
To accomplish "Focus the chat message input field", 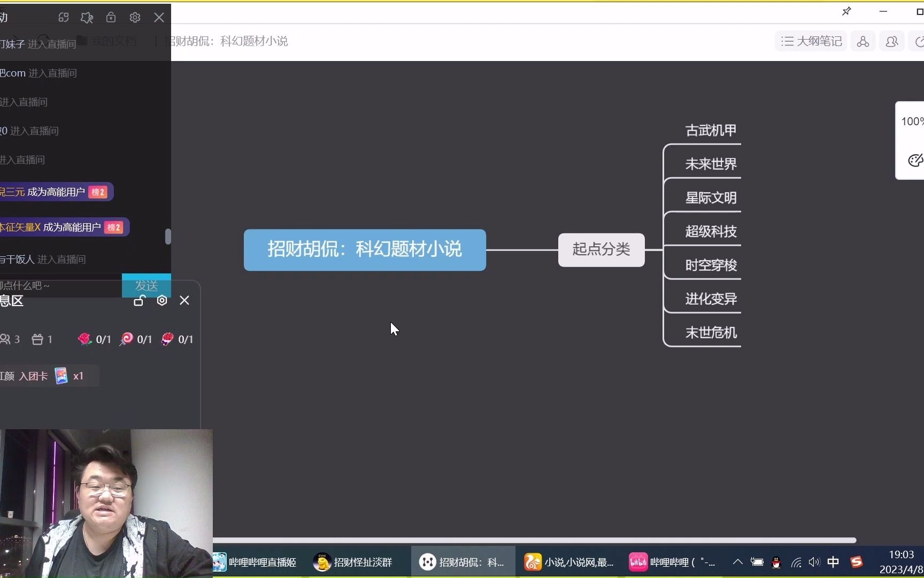I will coord(60,286).
